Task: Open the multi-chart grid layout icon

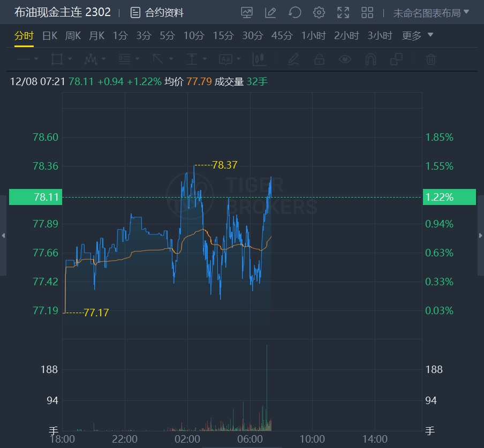Action: (367, 12)
